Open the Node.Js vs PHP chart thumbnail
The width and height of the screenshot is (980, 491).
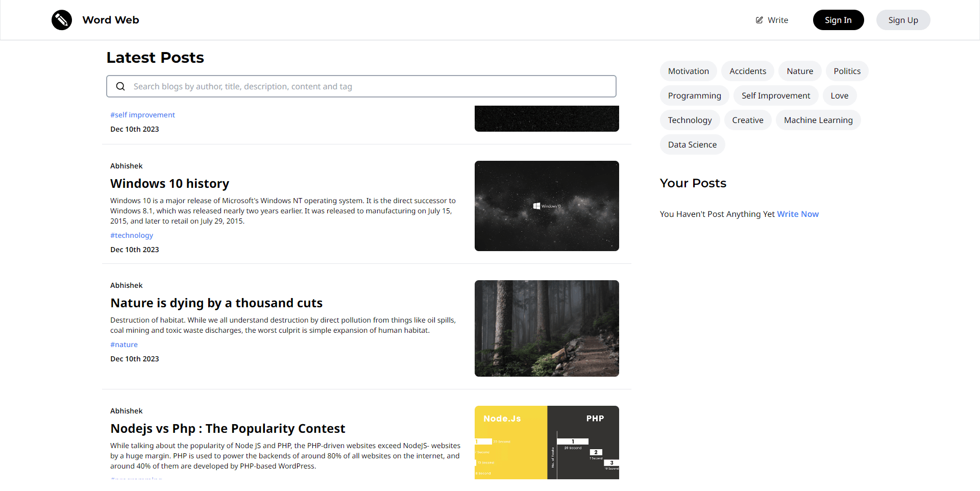click(547, 442)
